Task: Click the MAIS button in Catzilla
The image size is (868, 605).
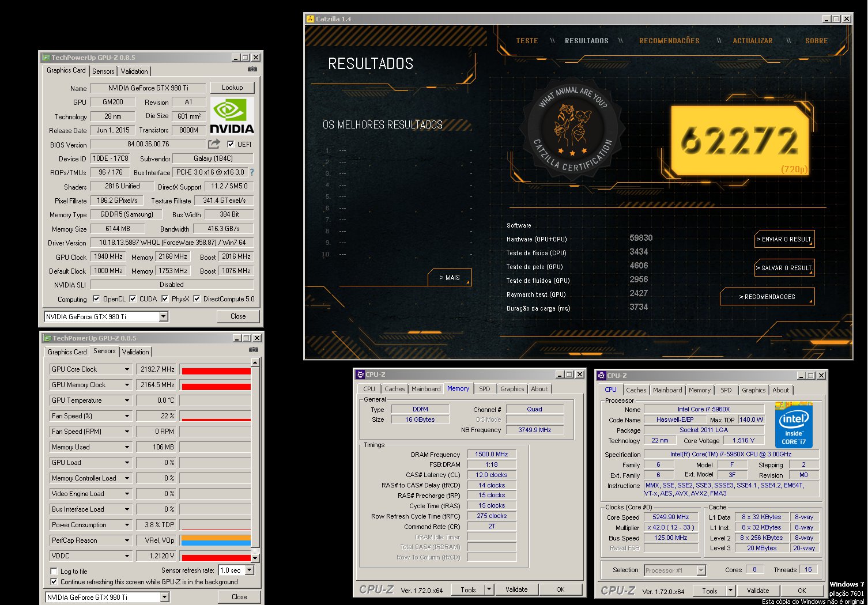Action: (450, 277)
